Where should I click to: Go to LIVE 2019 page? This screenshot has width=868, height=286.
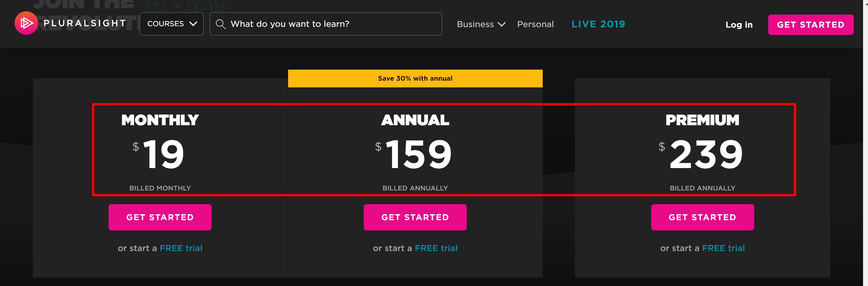598,24
